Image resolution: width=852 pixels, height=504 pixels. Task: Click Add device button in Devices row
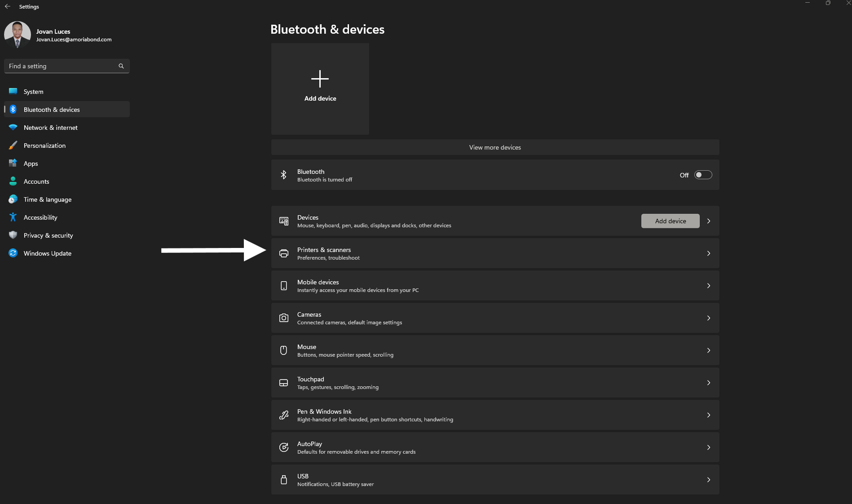pos(670,221)
